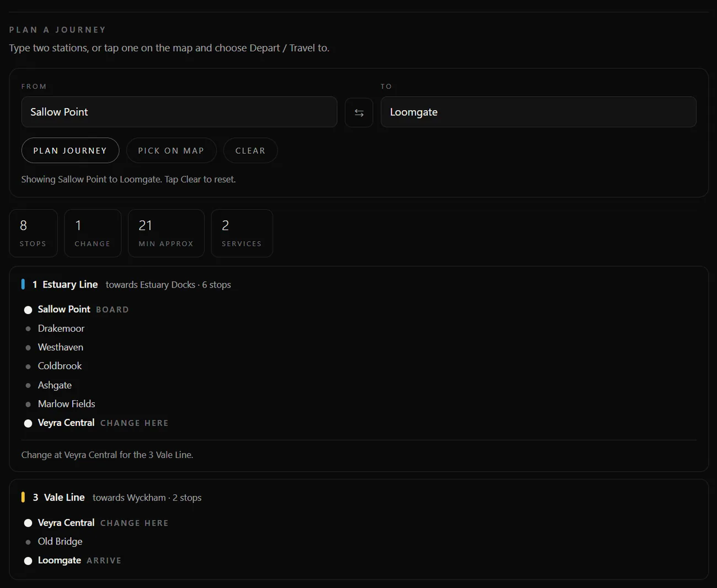This screenshot has width=717, height=588.
Task: Select the 8 Stops summary card
Action: coord(34,233)
